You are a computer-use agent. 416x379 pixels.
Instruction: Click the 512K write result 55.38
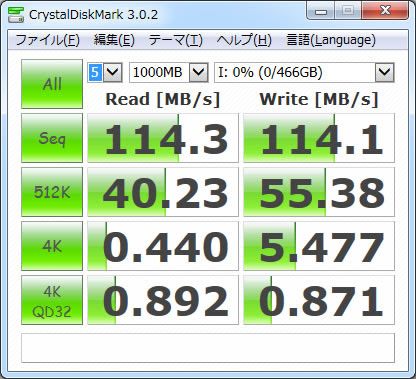tap(319, 192)
